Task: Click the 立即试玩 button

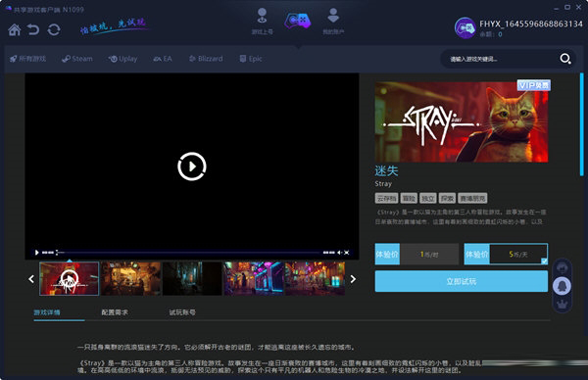Action: click(x=462, y=281)
